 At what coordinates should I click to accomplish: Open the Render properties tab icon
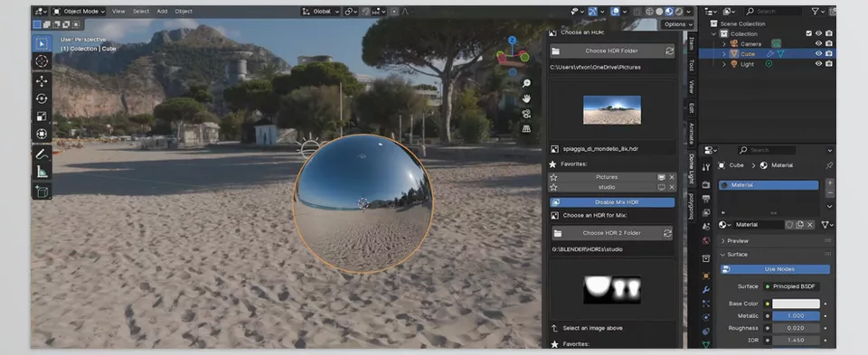click(x=706, y=184)
